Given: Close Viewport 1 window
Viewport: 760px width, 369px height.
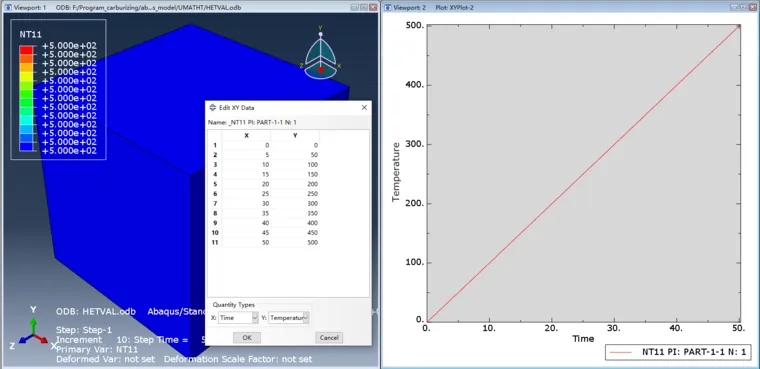Looking at the screenshot, I should pyautogui.click(x=373, y=7).
